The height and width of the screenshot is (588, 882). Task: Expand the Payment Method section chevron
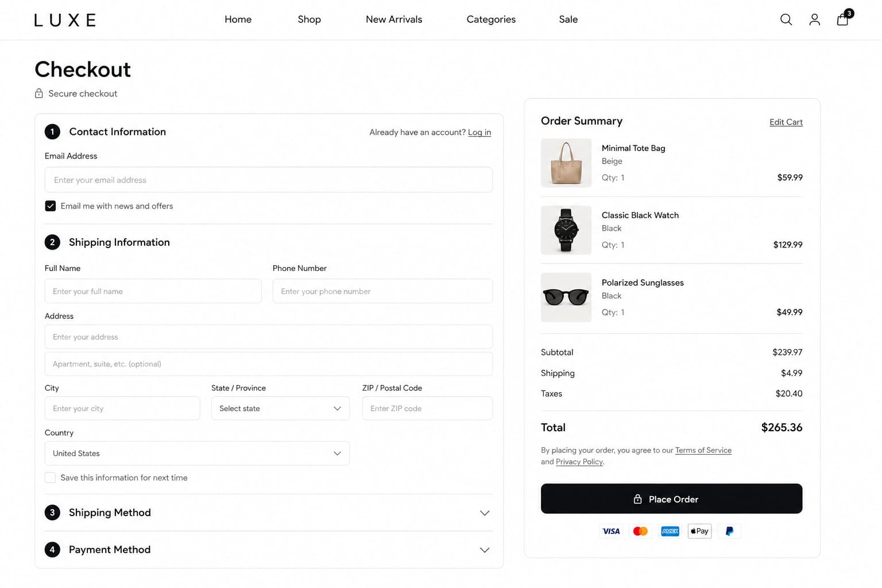(x=485, y=550)
